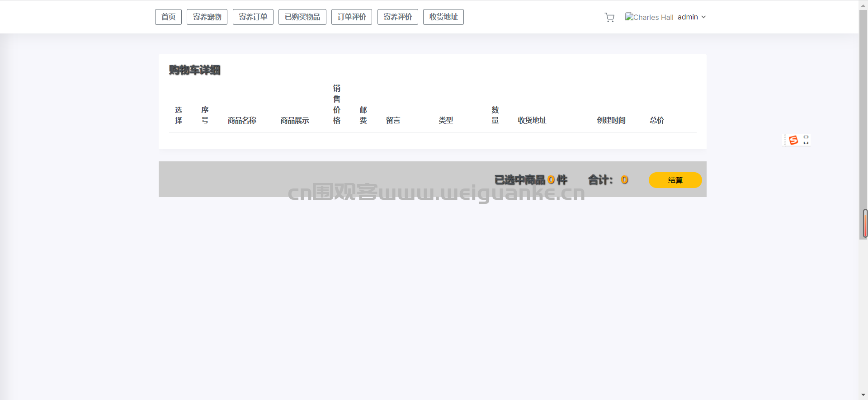Click the Sogou input method icon
The width and height of the screenshot is (868, 400).
coord(793,140)
